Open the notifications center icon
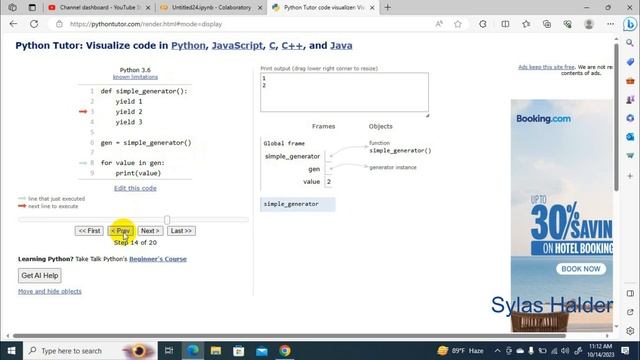Screen dimensions: 640x360 [x=625, y=351]
